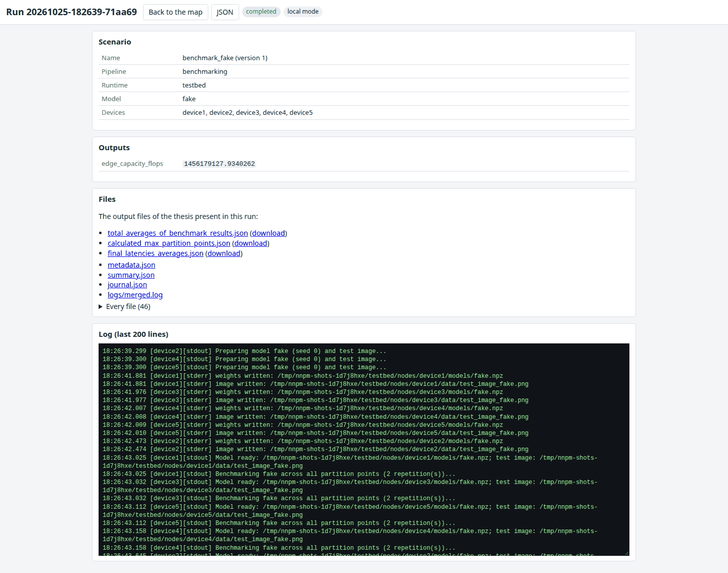Click the Log (last 200 lines) heading

[133, 334]
